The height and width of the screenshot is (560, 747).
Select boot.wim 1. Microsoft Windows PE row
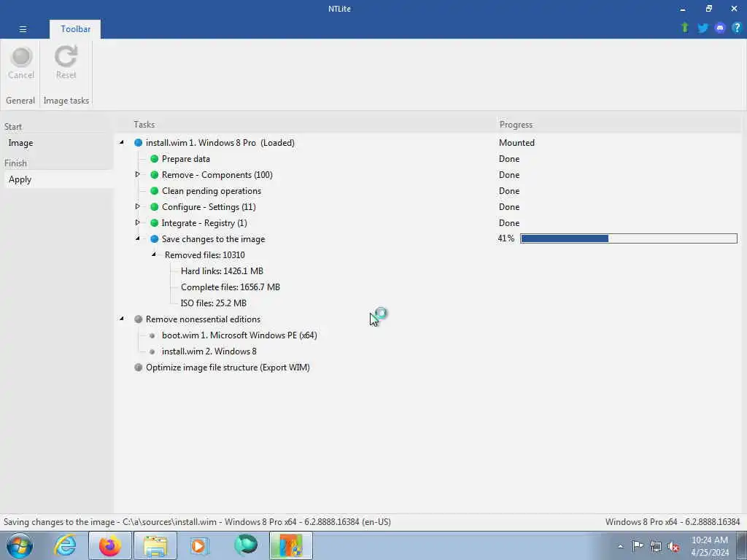click(239, 335)
